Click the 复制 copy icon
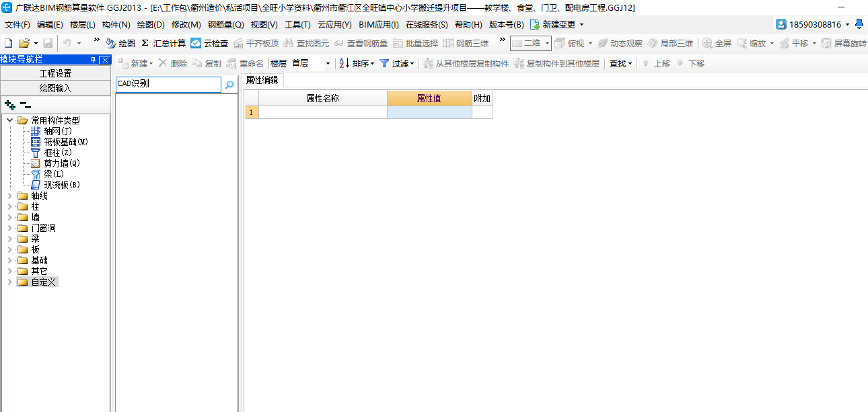Image resolution: width=868 pixels, height=412 pixels. [x=196, y=63]
